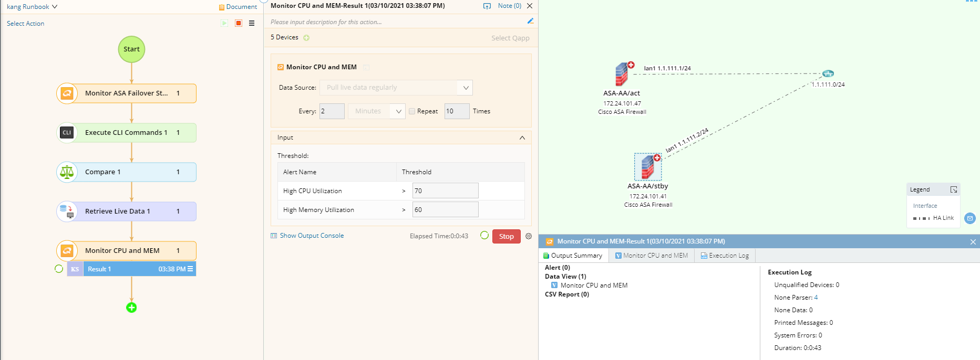Click Select Qapp
This screenshot has height=360, width=980.
(x=510, y=38)
